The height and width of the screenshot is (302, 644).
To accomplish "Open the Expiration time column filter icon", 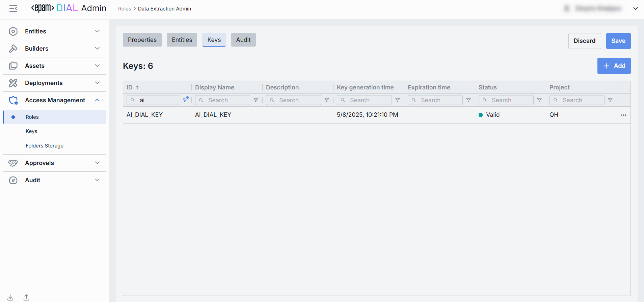I will 468,100.
